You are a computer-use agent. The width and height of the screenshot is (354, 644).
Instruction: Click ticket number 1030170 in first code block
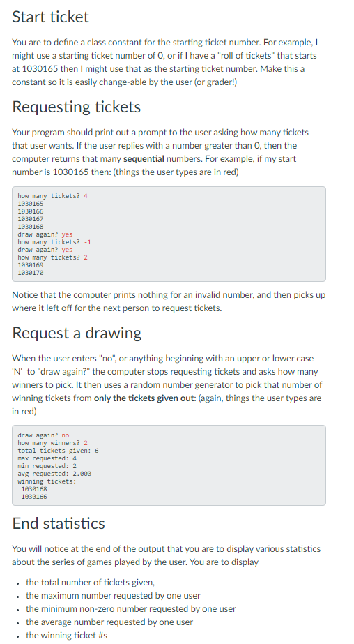pos(31,273)
